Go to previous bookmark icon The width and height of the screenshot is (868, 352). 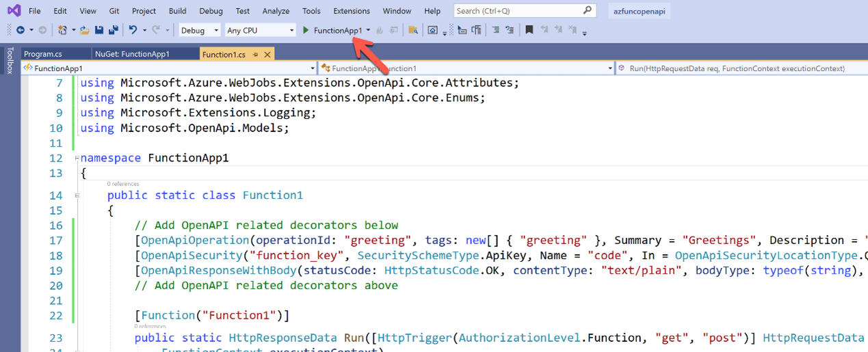pyautogui.click(x=544, y=30)
